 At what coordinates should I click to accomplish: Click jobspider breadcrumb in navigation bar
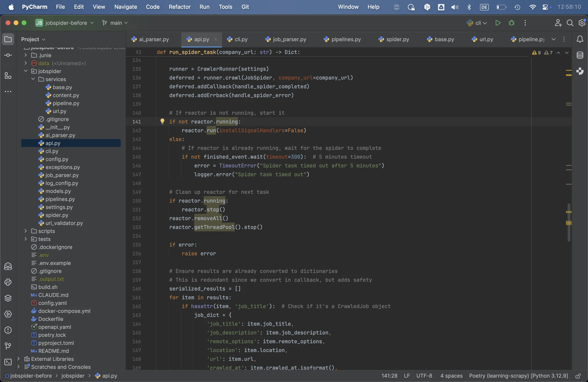pyautogui.click(x=73, y=376)
